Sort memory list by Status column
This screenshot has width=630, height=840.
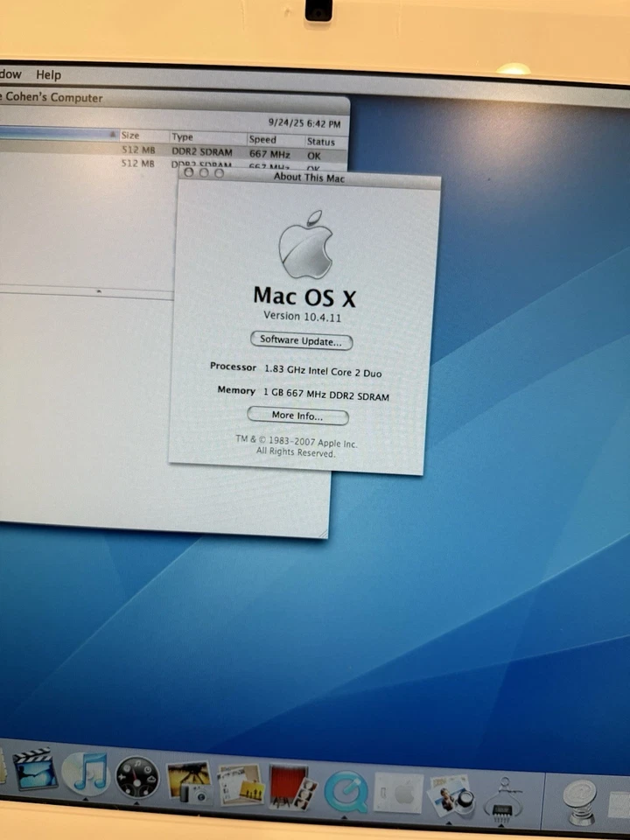click(x=325, y=142)
